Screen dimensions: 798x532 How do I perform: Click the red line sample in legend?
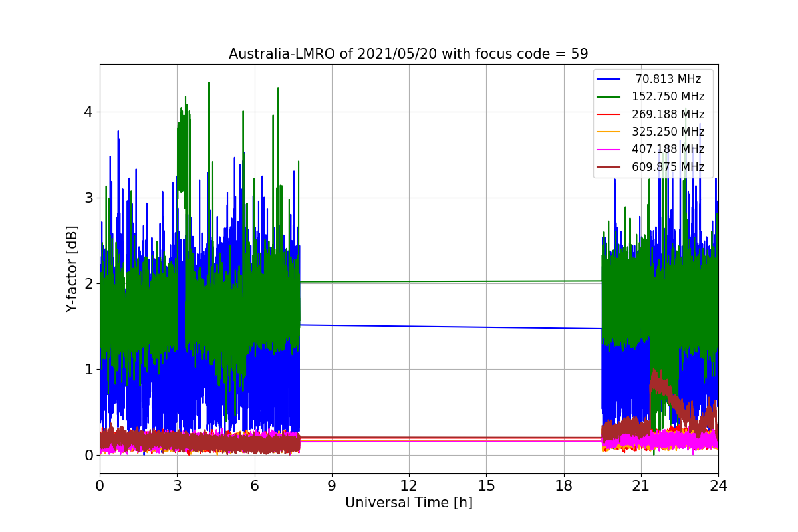tap(608, 114)
